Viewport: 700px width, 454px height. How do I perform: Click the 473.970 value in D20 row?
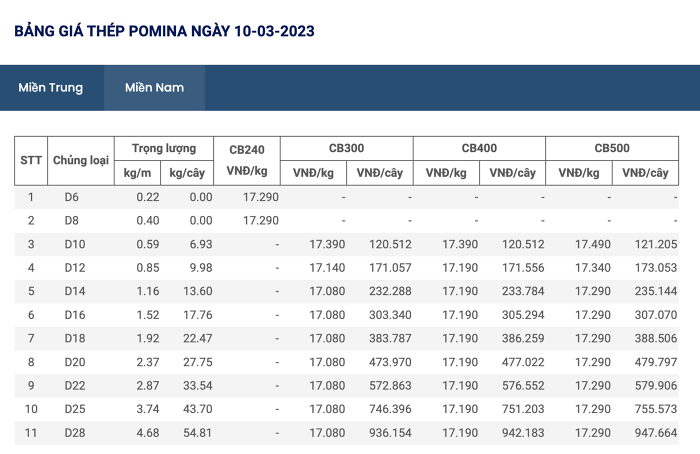(x=390, y=362)
